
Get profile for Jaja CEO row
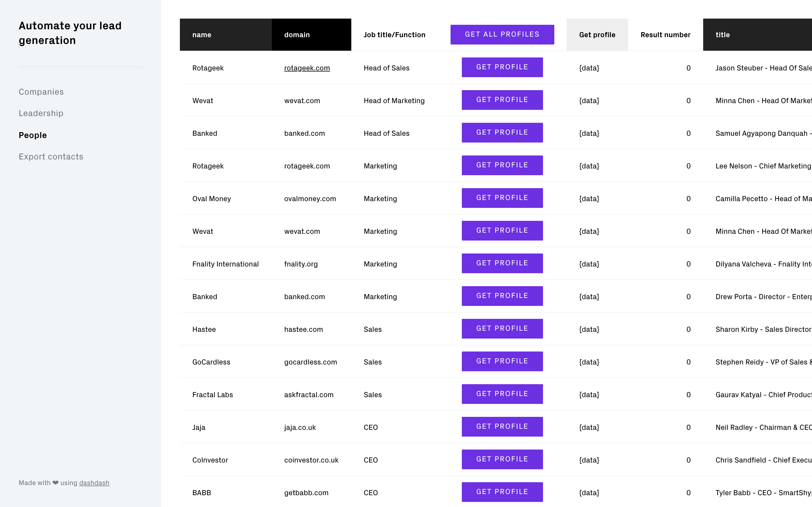(x=502, y=426)
